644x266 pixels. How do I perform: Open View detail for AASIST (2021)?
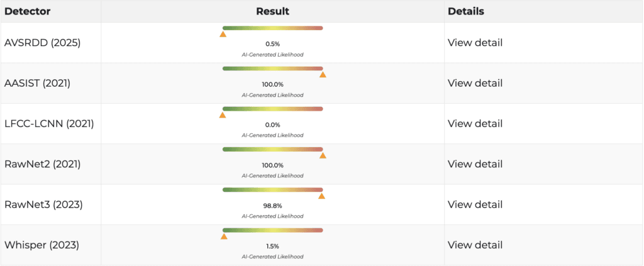(x=475, y=84)
